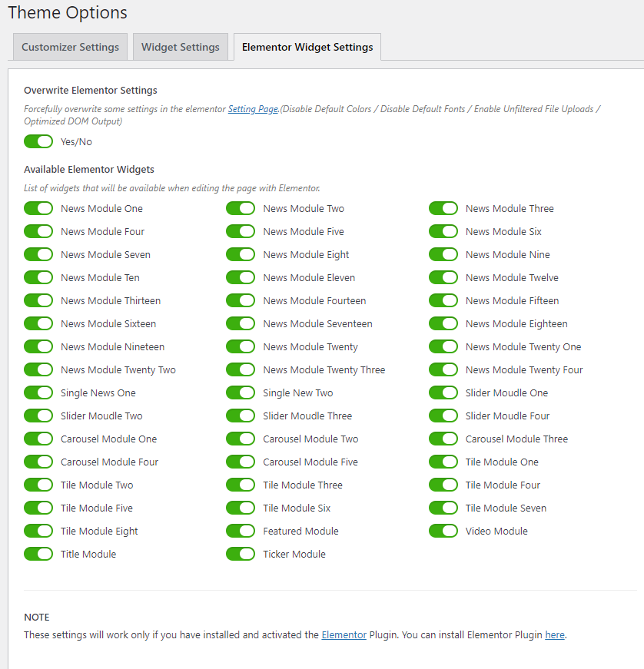Toggle the Ticker Module switch

241,554
